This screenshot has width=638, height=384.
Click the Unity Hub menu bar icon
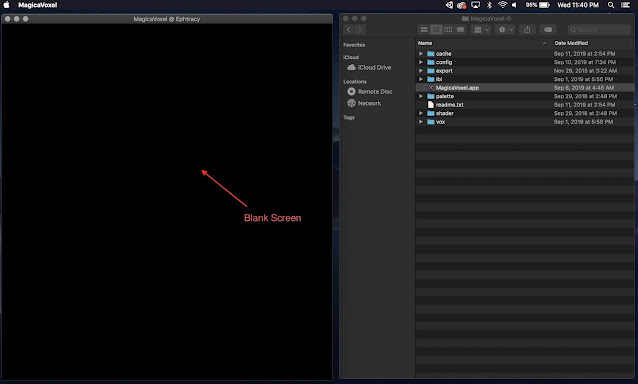pos(449,5)
